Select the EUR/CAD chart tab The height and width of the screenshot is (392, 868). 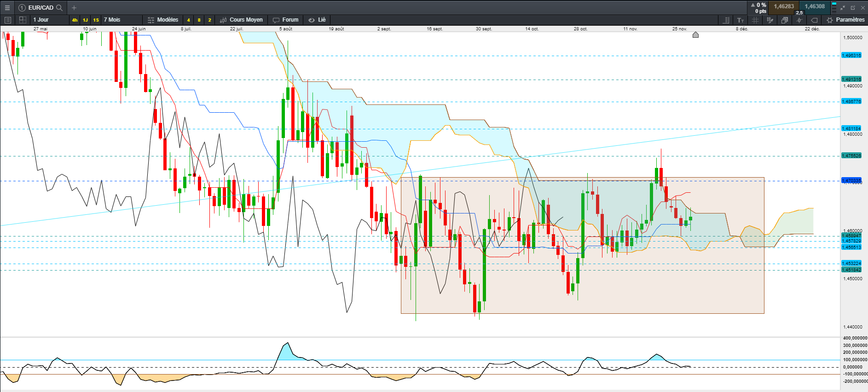tap(41, 8)
